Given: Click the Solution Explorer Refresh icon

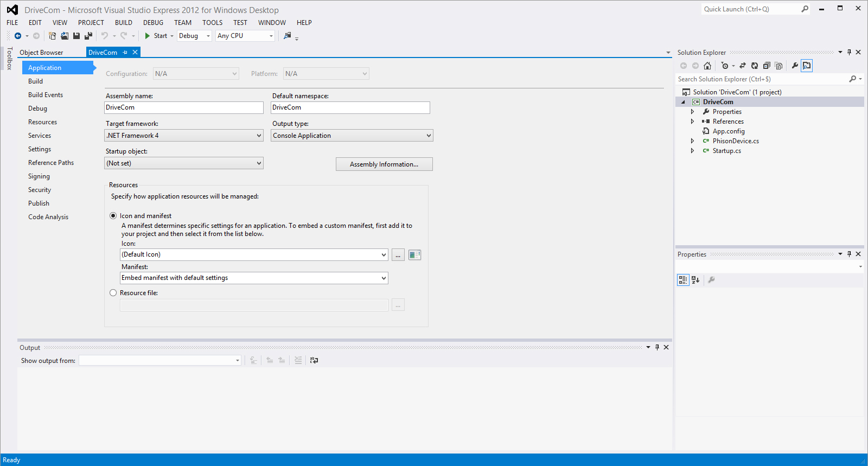Looking at the screenshot, I should click(x=755, y=66).
